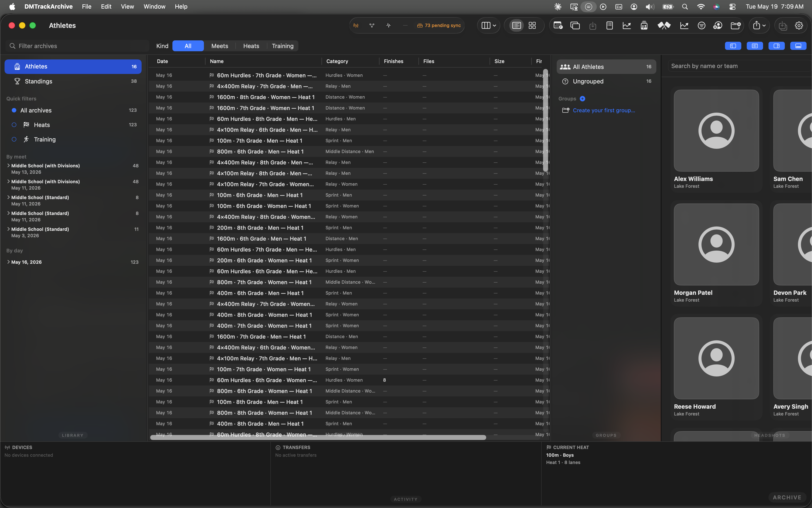Toggle the bottom activity panel button

(798, 46)
